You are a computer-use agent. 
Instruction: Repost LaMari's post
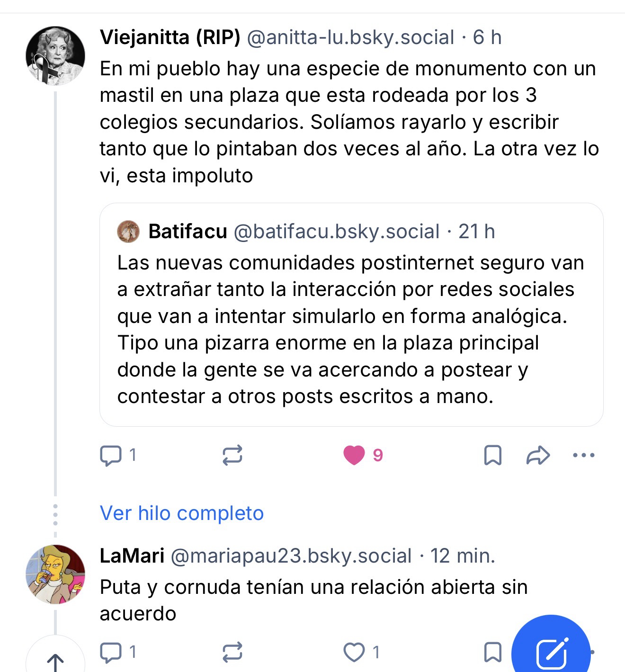[232, 653]
